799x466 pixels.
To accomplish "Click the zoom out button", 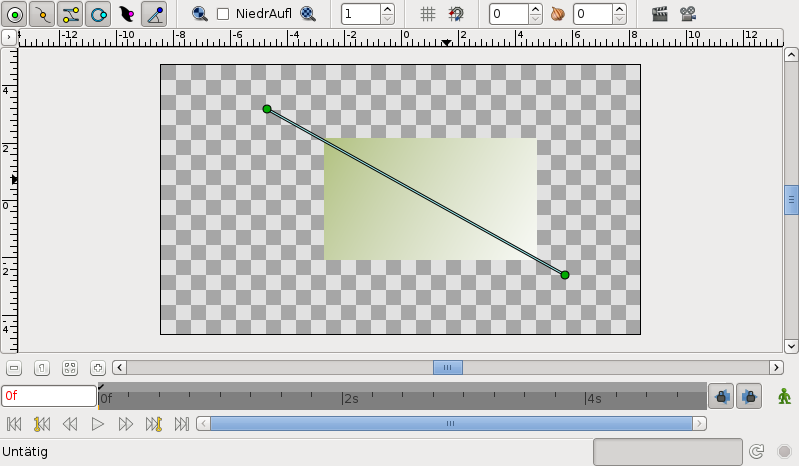I will point(14,368).
